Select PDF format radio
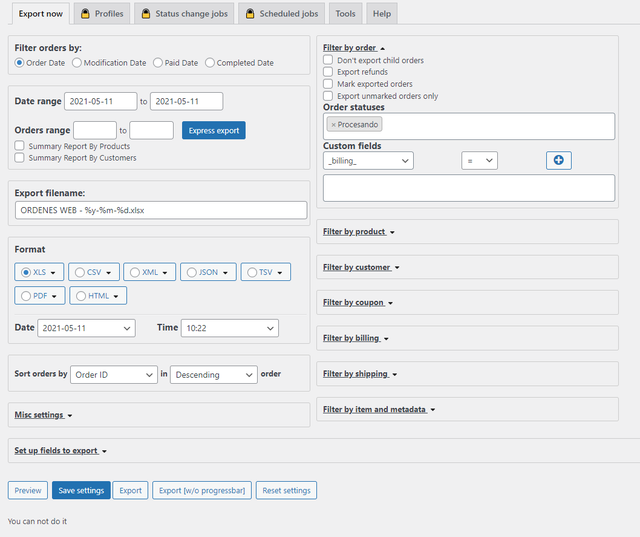This screenshot has height=537, width=640. (x=26, y=296)
